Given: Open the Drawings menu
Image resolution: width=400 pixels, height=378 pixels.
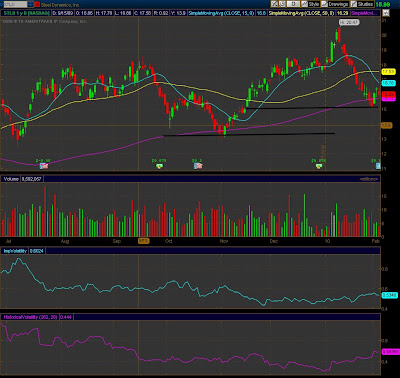Looking at the screenshot, I should pyautogui.click(x=334, y=4).
